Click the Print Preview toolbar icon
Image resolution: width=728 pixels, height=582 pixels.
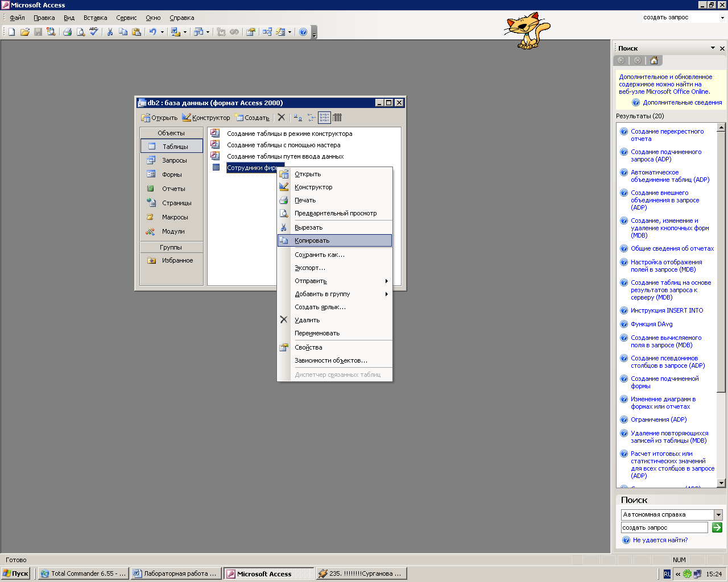[80, 32]
